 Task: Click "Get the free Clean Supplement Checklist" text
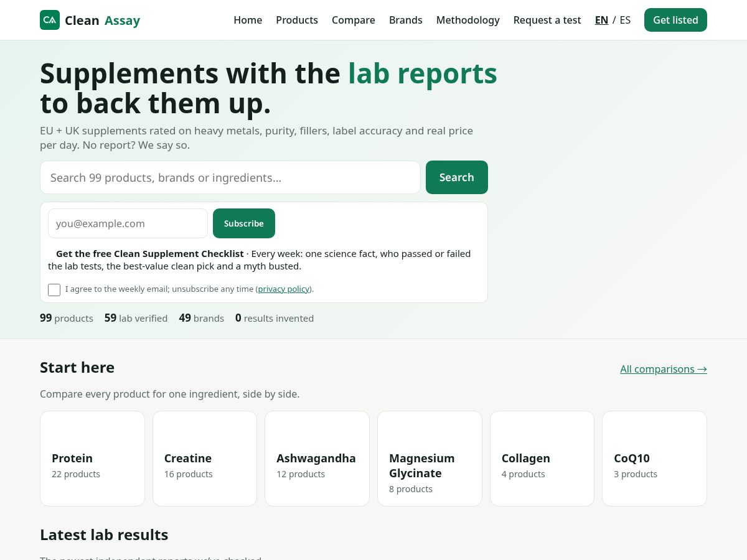(150, 253)
